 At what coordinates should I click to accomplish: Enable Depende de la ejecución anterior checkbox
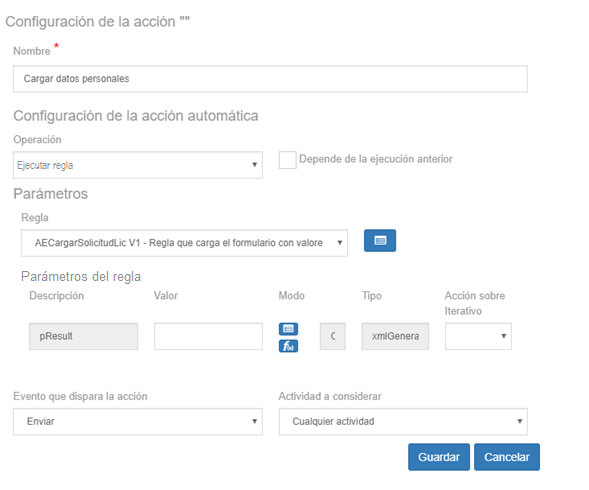[x=287, y=160]
